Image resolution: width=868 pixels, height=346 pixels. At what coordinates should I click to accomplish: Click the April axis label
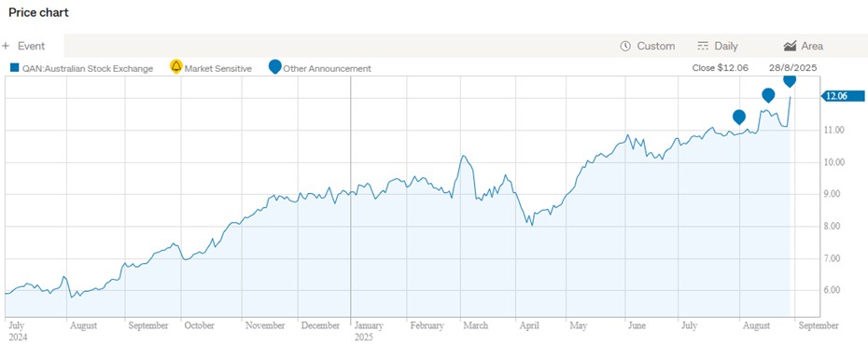(528, 325)
